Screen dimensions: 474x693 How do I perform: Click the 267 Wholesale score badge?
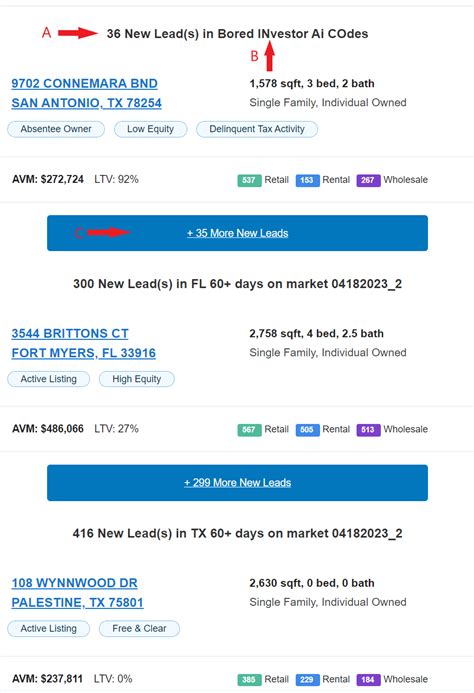(x=368, y=180)
